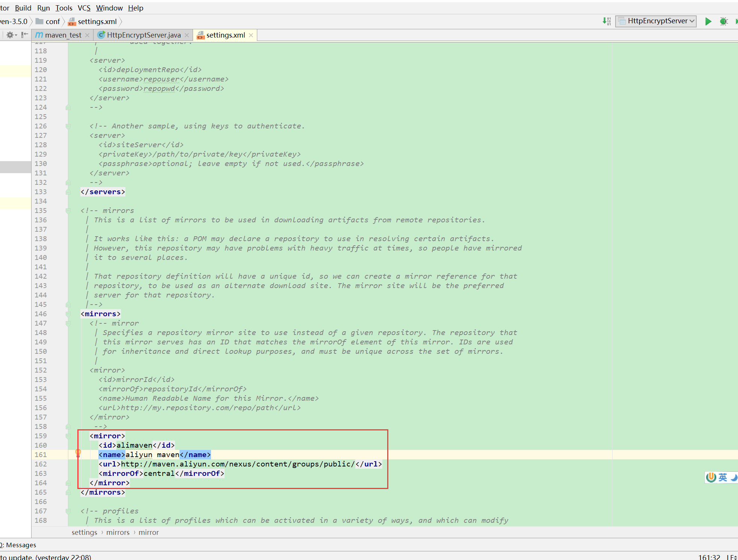Close the maven_test tab
The height and width of the screenshot is (560, 738).
87,35
